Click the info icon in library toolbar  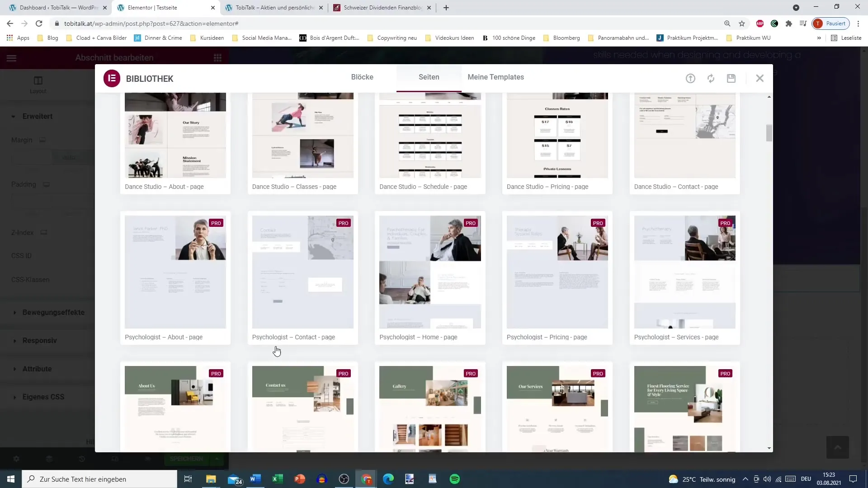tap(691, 78)
